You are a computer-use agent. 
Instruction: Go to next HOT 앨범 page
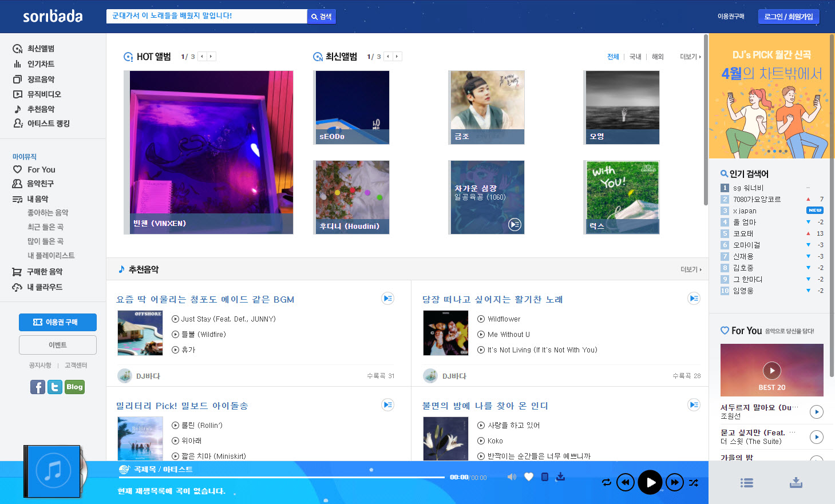tap(211, 57)
